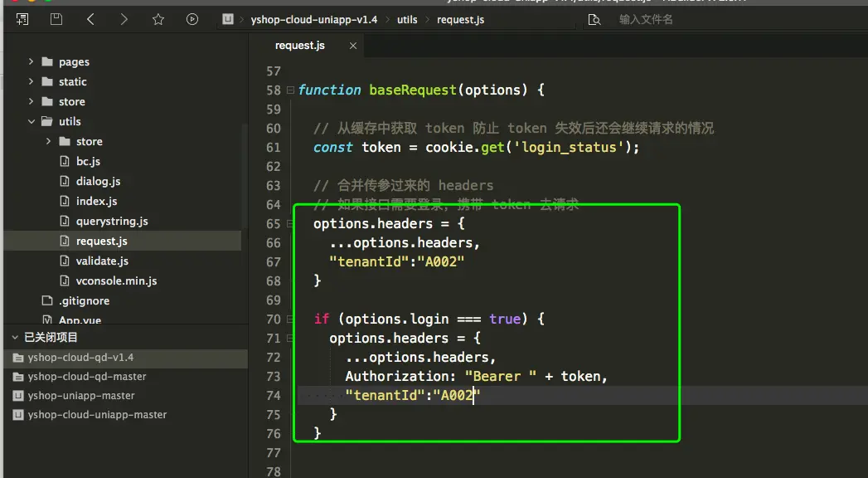Click the new file toolbar icon
This screenshot has height=478, width=868.
point(22,19)
